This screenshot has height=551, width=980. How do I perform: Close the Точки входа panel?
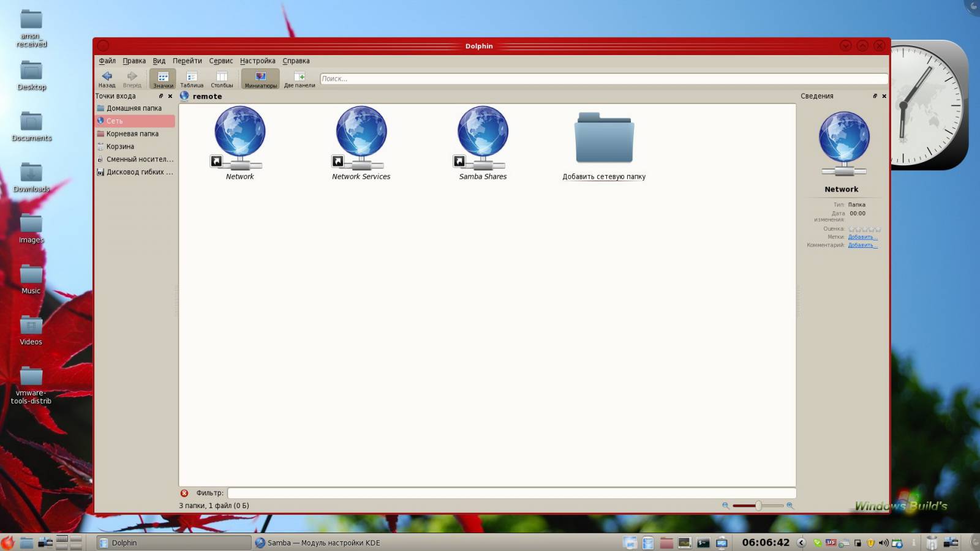coord(170,96)
